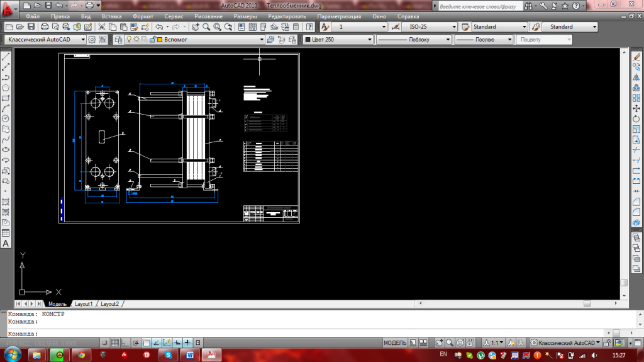
Task: Click the Save diskette icon in toolbar
Action: tap(31, 27)
